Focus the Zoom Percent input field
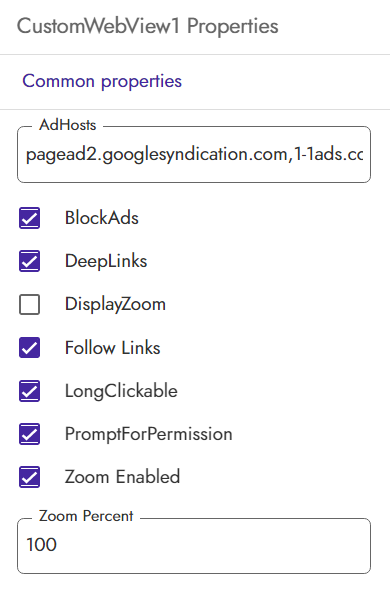The height and width of the screenshot is (601, 390). pos(194,546)
